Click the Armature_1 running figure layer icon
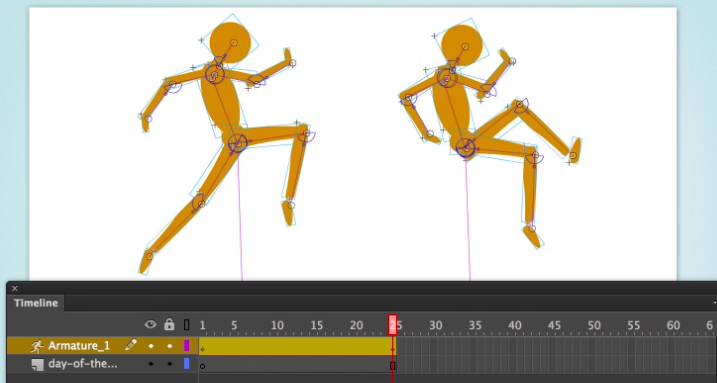This screenshot has height=383, width=717. point(37,346)
